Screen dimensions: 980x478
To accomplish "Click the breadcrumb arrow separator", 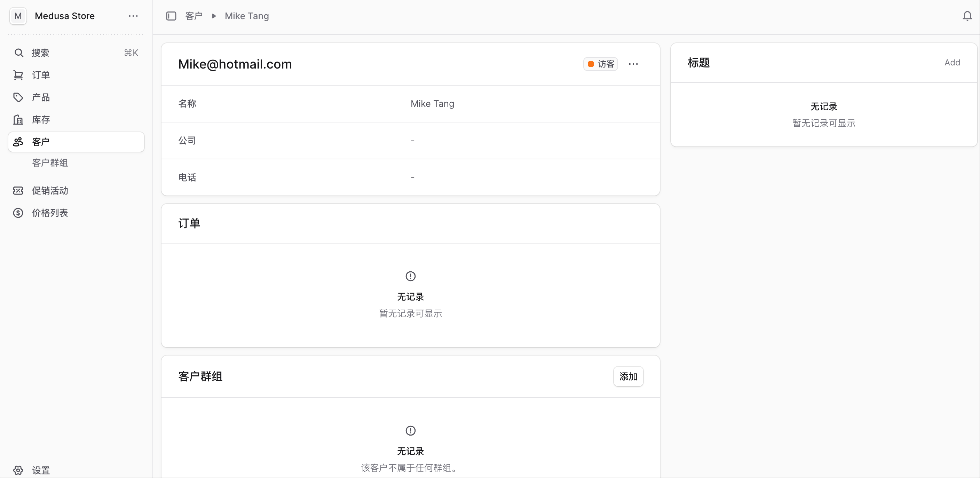I will (x=214, y=16).
